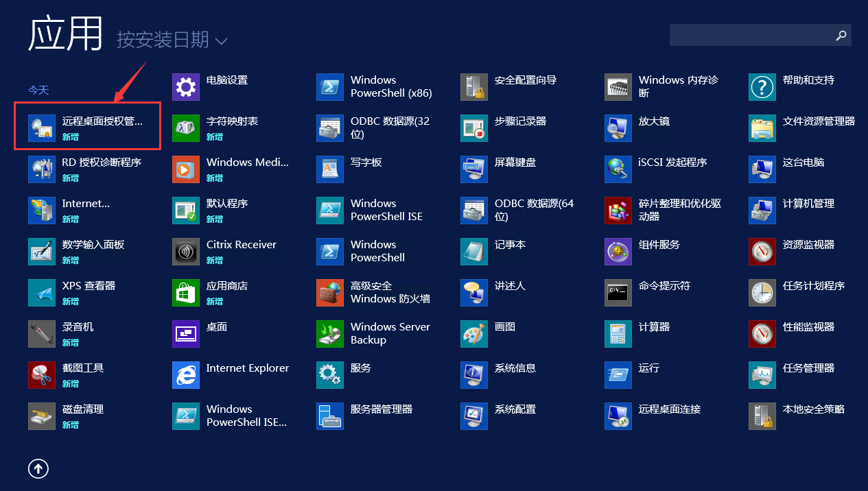Open 安全配置向导
The width and height of the screenshot is (868, 491).
click(x=509, y=87)
